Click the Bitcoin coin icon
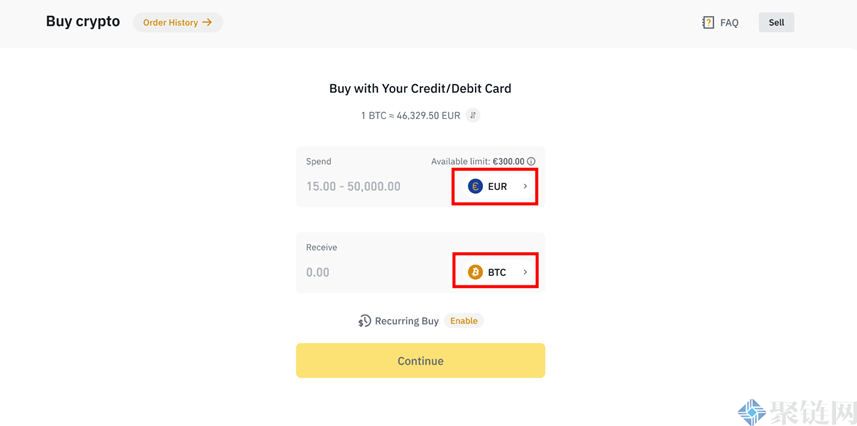The image size is (857, 426). [475, 272]
